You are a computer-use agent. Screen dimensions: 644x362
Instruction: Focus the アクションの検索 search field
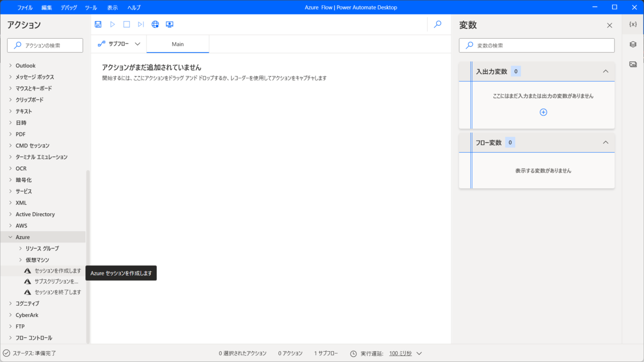pyautogui.click(x=45, y=46)
